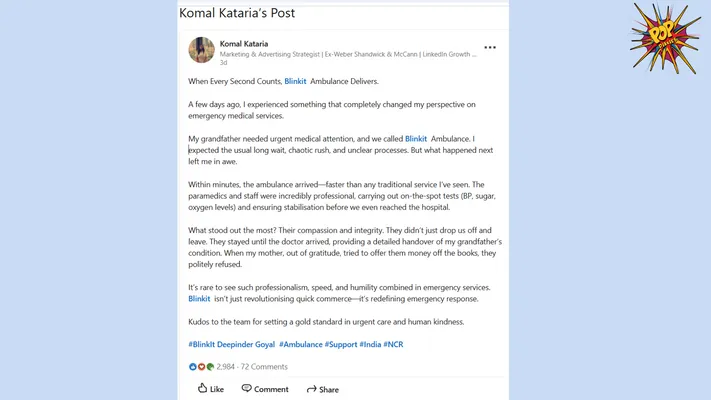Click the Comment speech bubble icon
Image resolution: width=711 pixels, height=400 pixels.
point(247,388)
